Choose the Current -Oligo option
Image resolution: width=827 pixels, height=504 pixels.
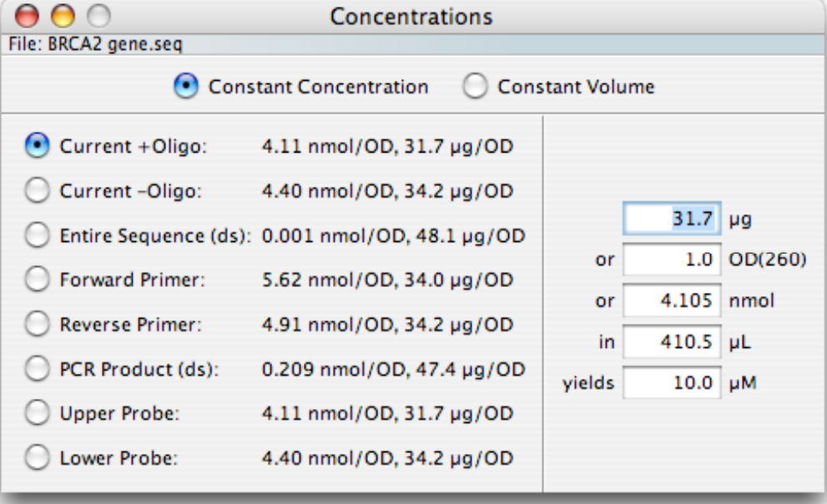tap(38, 190)
